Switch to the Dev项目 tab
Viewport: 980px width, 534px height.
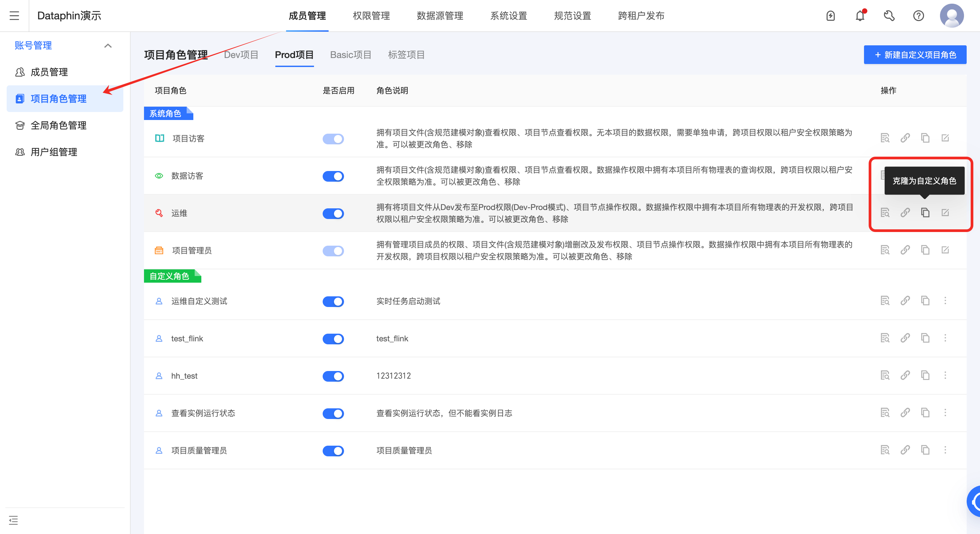coord(241,55)
